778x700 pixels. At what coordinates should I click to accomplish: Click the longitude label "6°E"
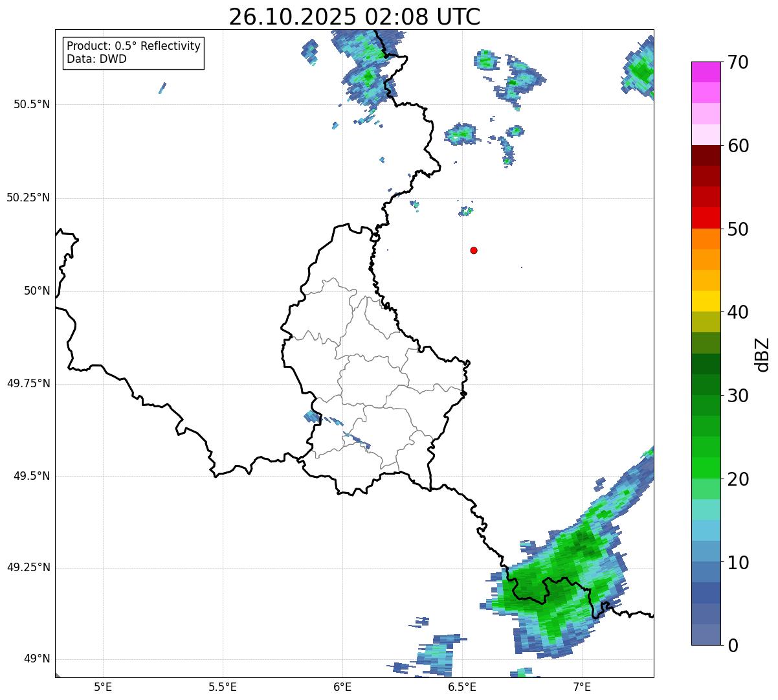[342, 687]
